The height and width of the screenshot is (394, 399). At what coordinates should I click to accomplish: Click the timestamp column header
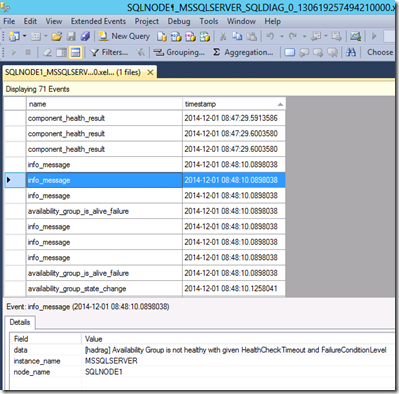pos(234,104)
